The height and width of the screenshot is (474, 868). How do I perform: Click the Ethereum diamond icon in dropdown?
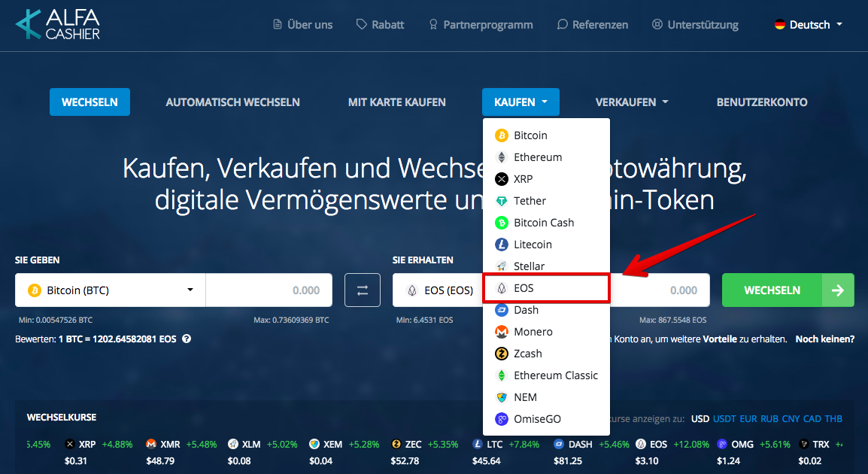click(x=502, y=157)
